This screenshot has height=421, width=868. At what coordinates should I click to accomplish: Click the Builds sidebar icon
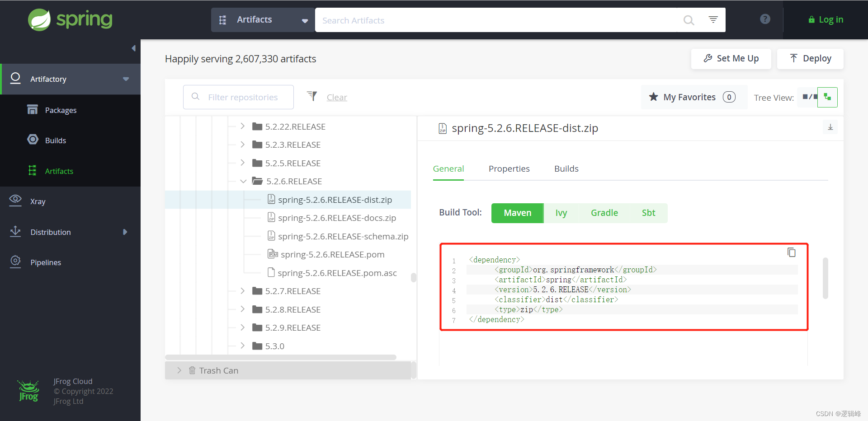pos(33,140)
